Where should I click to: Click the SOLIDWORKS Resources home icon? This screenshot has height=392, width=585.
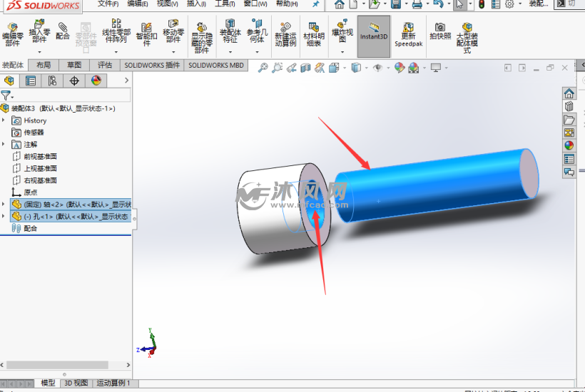pyautogui.click(x=569, y=93)
